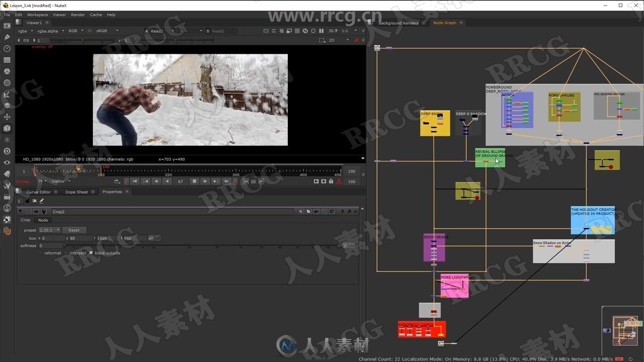The width and height of the screenshot is (644, 362).
Task: Click the Reset button
Action: (74, 230)
